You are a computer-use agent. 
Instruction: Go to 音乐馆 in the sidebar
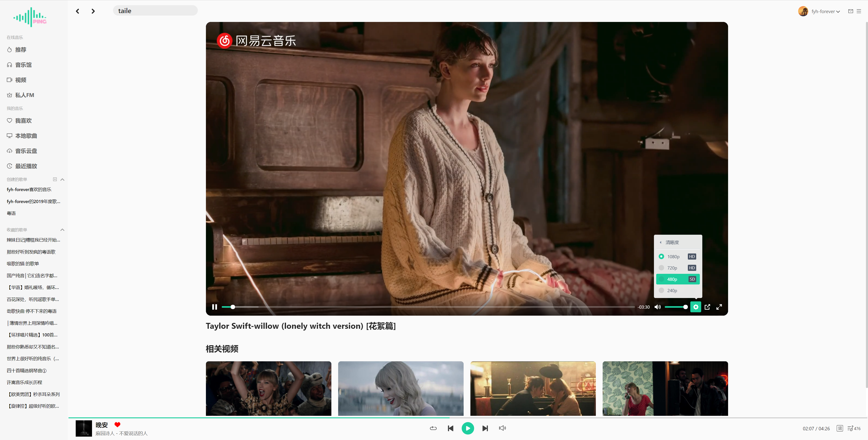pyautogui.click(x=23, y=65)
